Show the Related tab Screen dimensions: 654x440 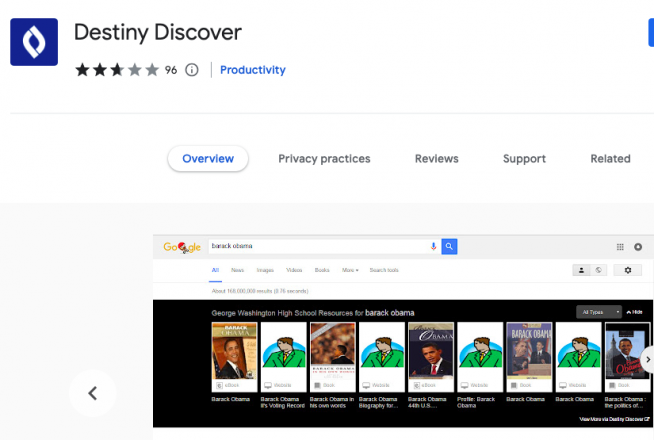pyautogui.click(x=610, y=158)
